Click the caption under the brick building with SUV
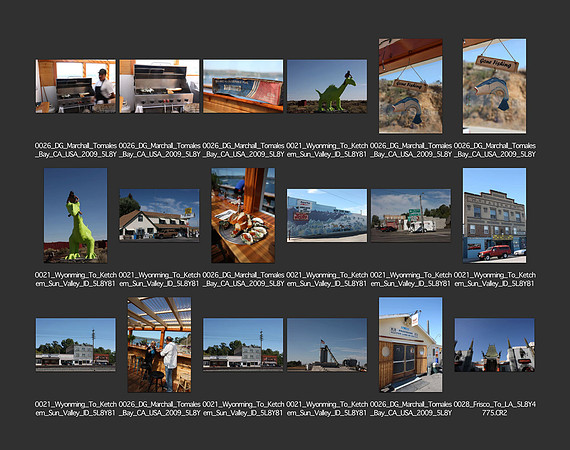 click(494, 279)
